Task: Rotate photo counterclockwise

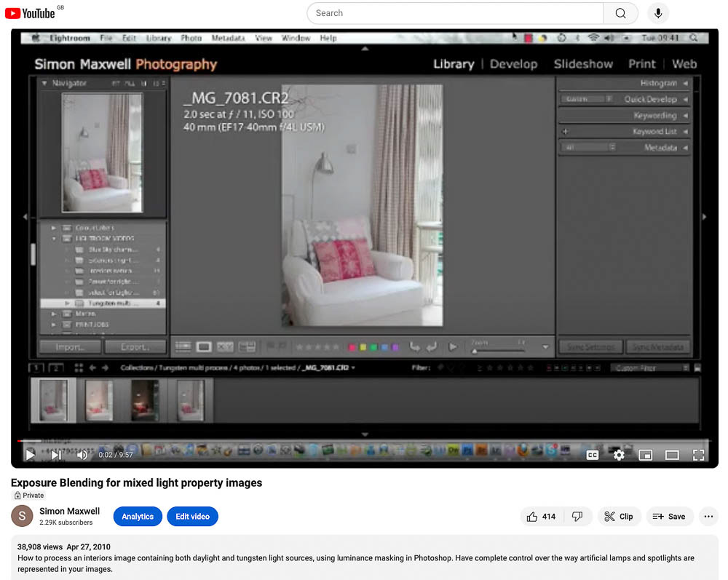Action: click(415, 347)
